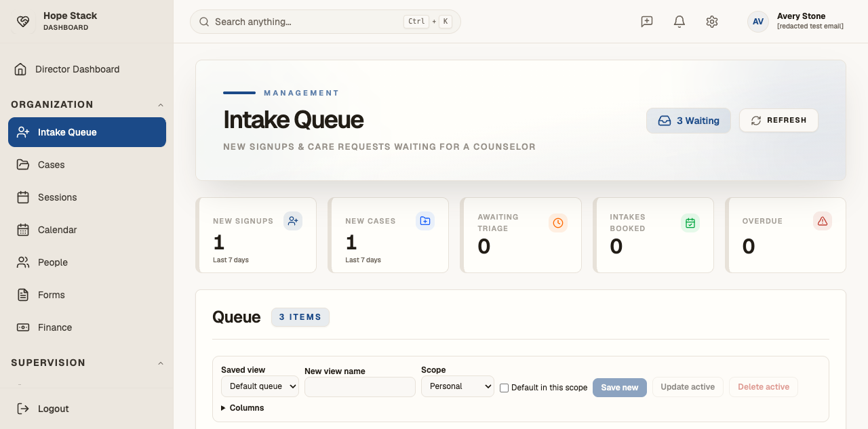Click the Ctrl + K shortcut hint
868x429 pixels.
[427, 22]
